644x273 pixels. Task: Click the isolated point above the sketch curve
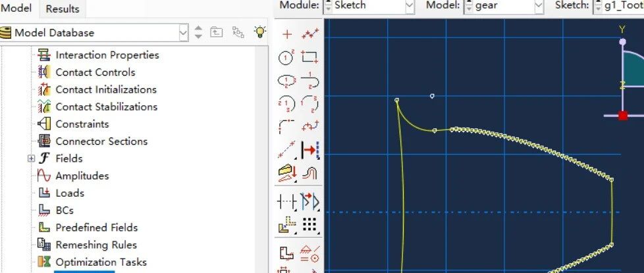click(432, 96)
